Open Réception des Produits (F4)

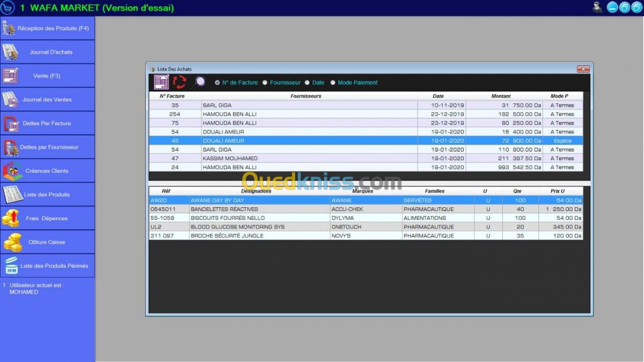pyautogui.click(x=47, y=28)
